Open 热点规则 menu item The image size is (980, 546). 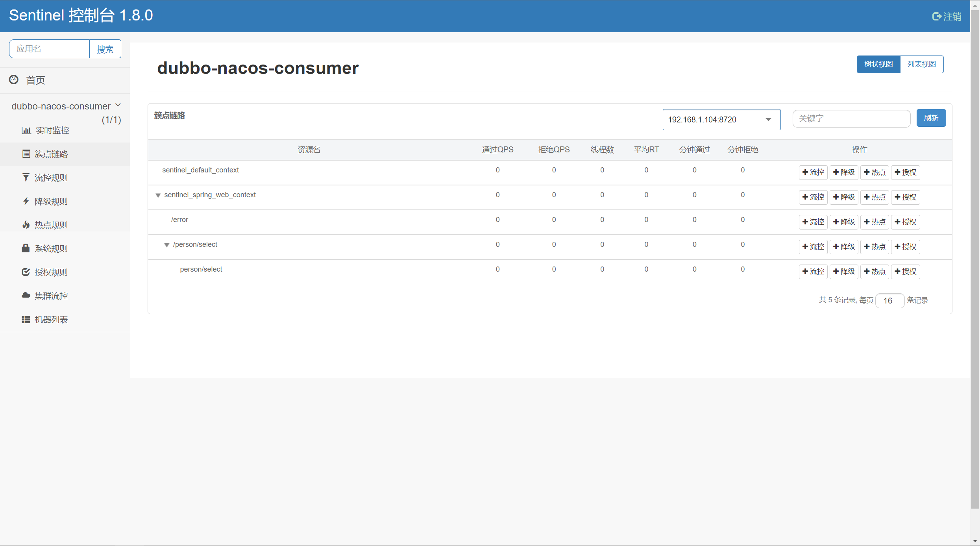[x=65, y=225]
